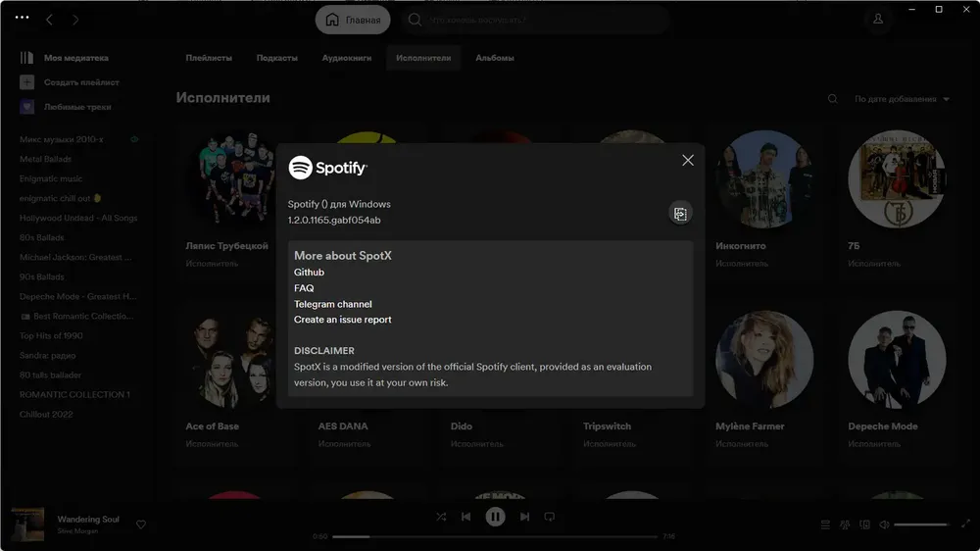Open Depeche Mode - Greatest H... playlist
980x551 pixels.
pos(78,296)
